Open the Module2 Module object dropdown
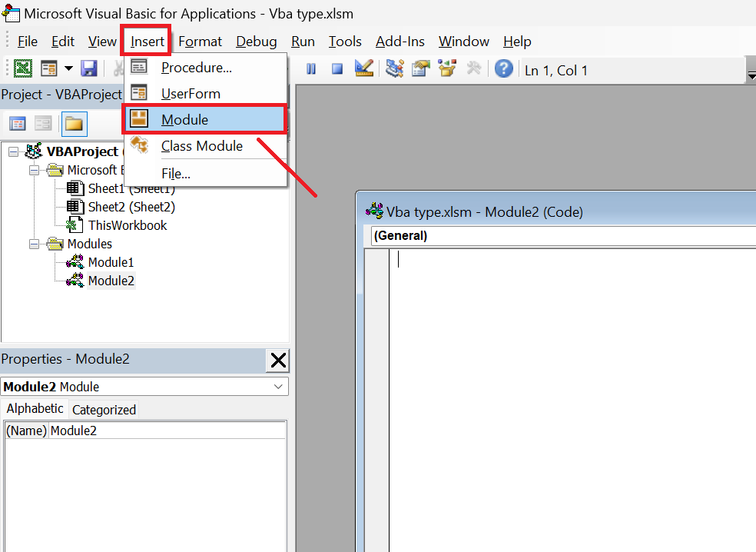 click(278, 387)
